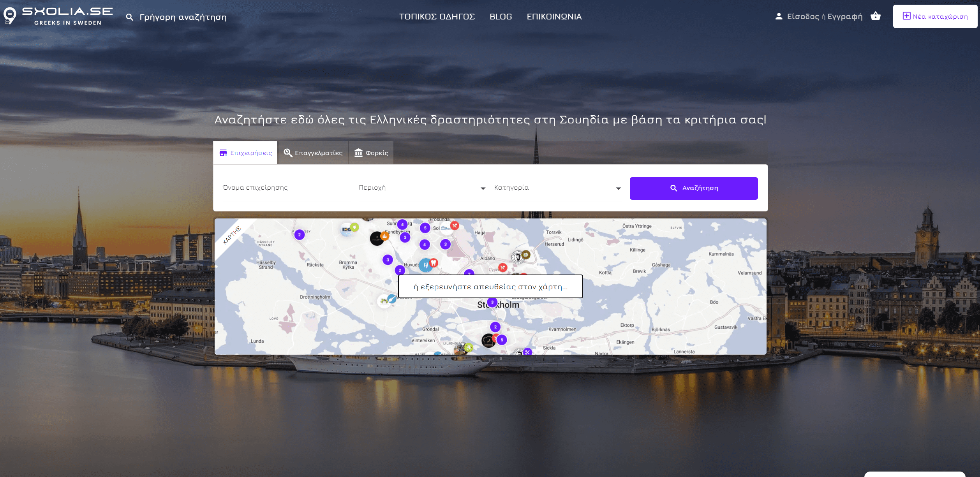Click the Νέα καταχώριση button
The width and height of the screenshot is (980, 477).
(x=935, y=16)
